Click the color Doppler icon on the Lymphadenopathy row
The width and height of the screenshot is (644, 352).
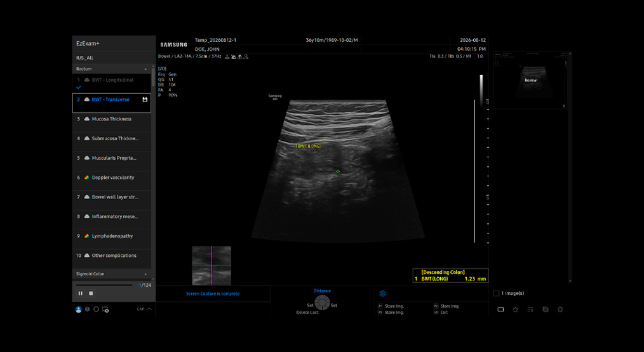tap(86, 237)
